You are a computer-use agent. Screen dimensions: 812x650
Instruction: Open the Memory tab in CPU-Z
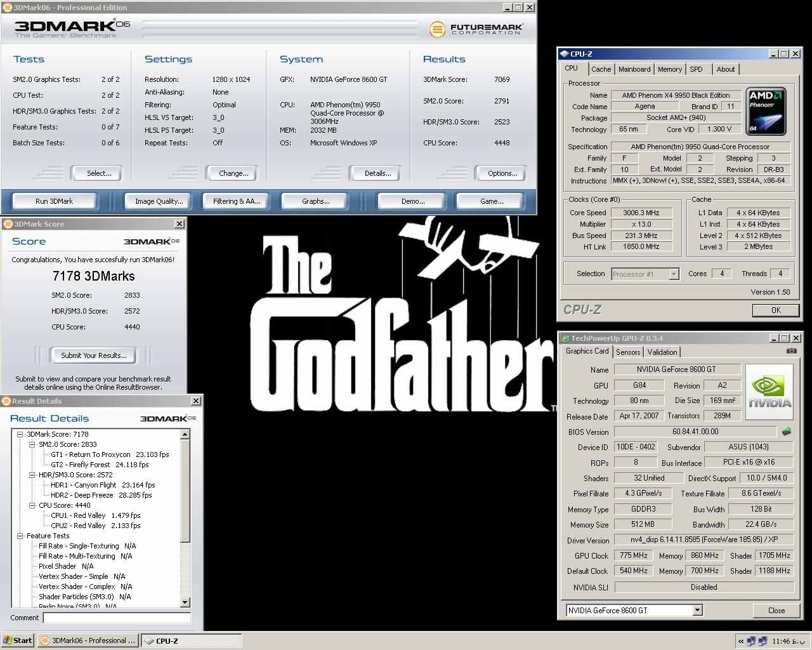(x=670, y=69)
